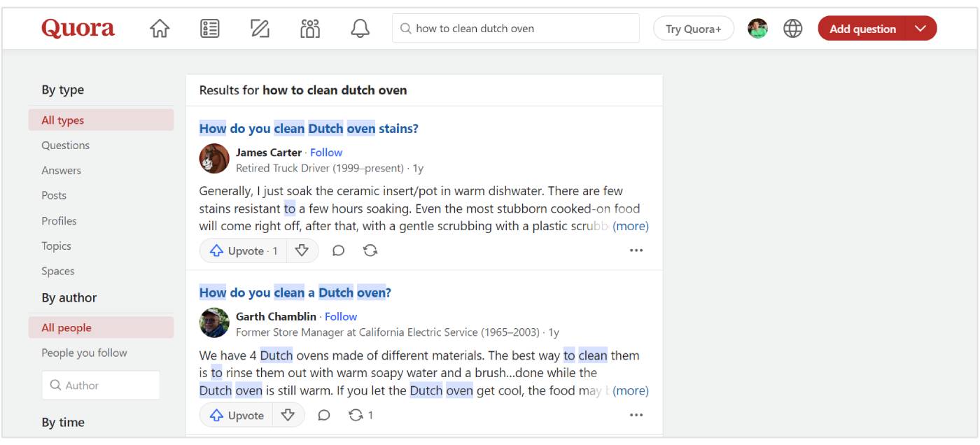This screenshot has height=445, width=980.
Task: Select Questions type filter
Action: [66, 146]
